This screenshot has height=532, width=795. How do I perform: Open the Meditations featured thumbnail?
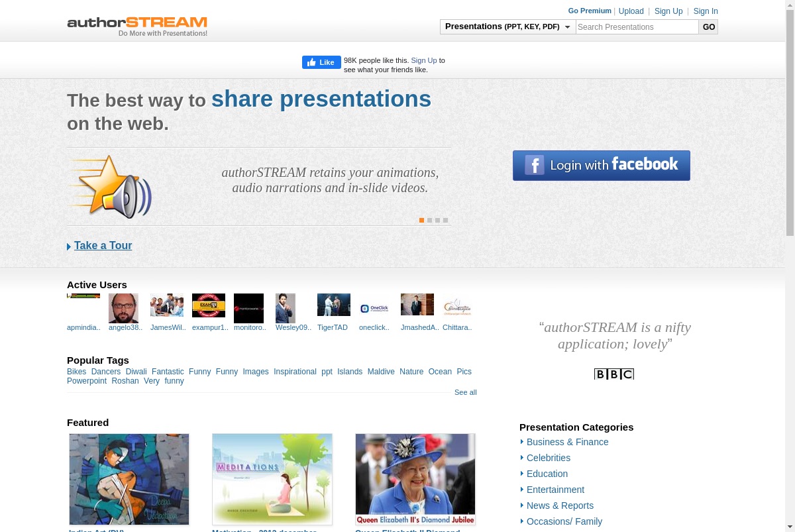tap(272, 479)
